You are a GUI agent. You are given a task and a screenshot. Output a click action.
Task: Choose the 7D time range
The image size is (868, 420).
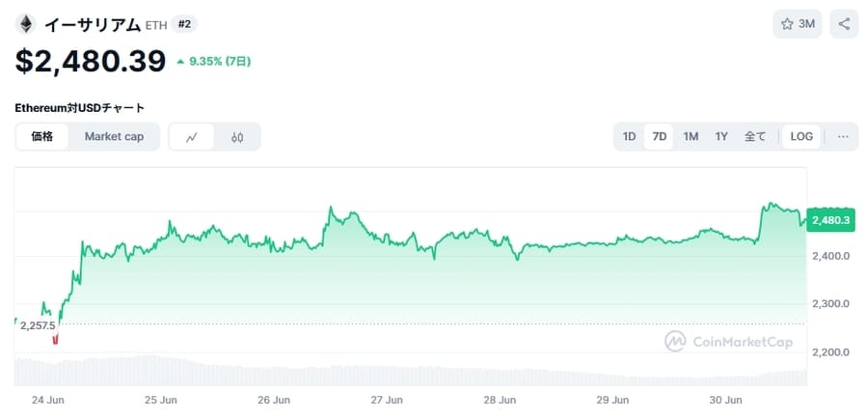659,136
